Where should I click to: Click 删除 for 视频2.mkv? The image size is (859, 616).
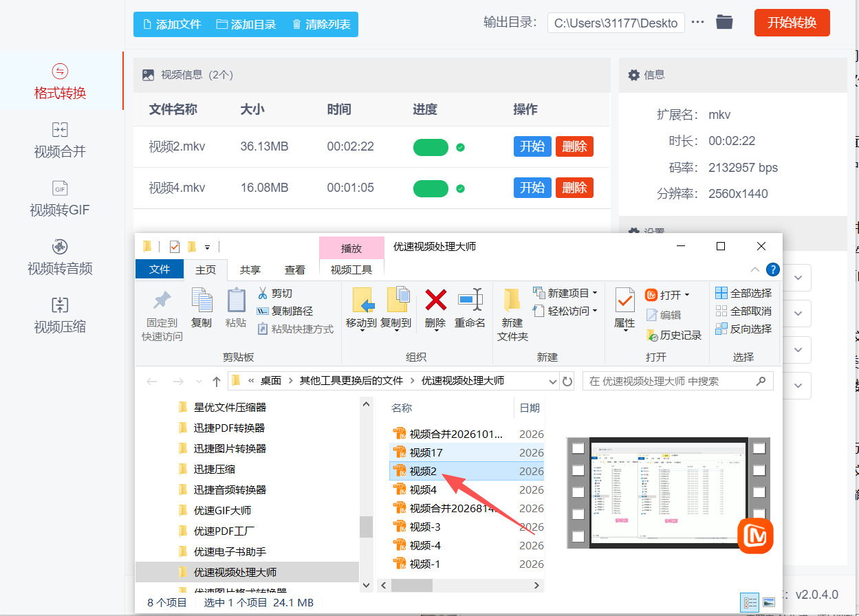coord(574,146)
